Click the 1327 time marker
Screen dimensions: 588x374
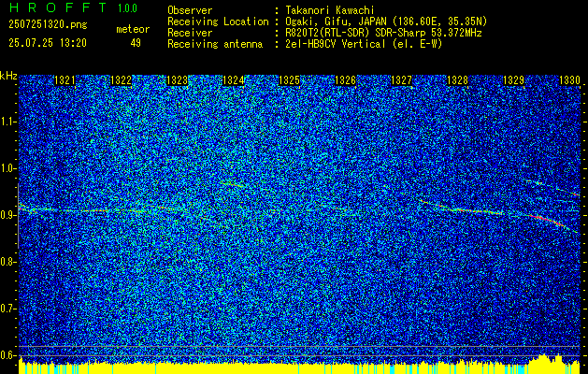[x=402, y=80]
